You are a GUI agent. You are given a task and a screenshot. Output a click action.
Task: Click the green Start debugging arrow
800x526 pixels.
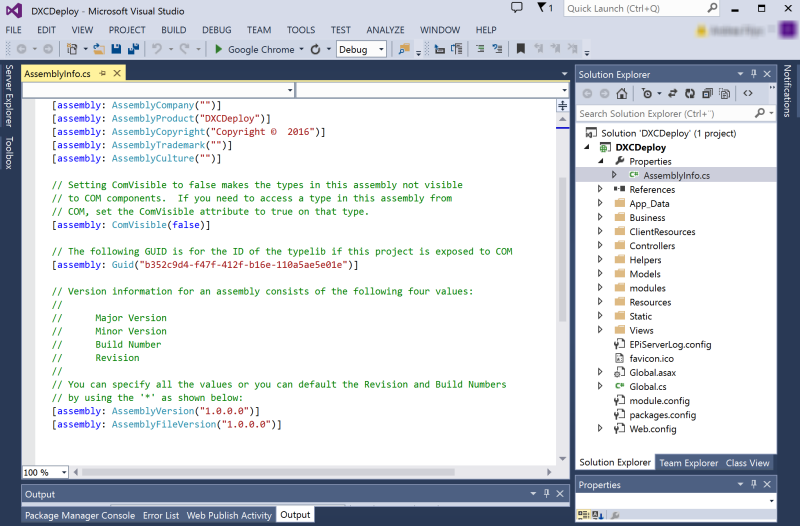(219, 49)
